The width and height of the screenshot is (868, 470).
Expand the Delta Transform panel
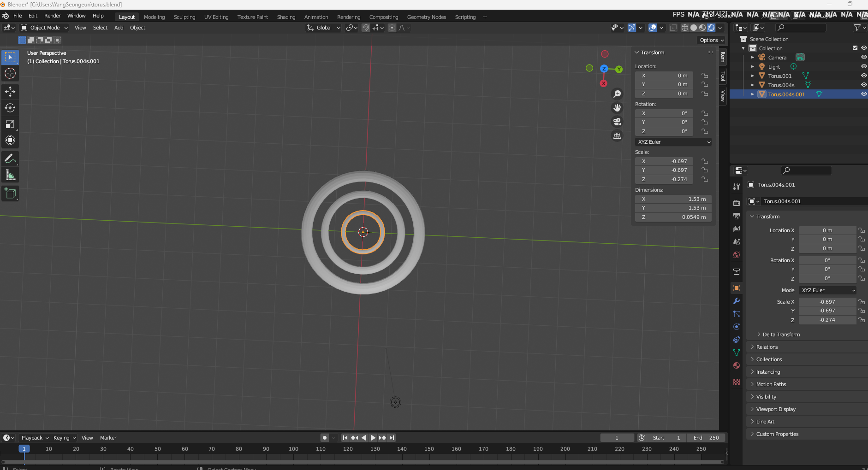781,335
